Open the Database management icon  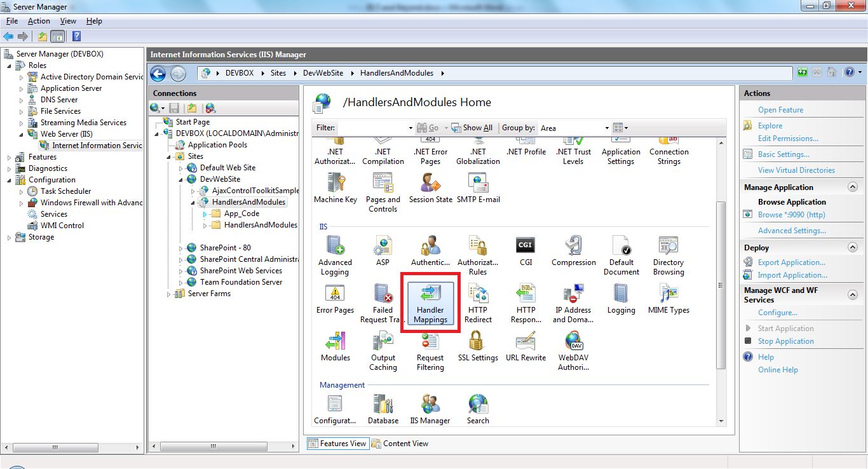(x=383, y=409)
